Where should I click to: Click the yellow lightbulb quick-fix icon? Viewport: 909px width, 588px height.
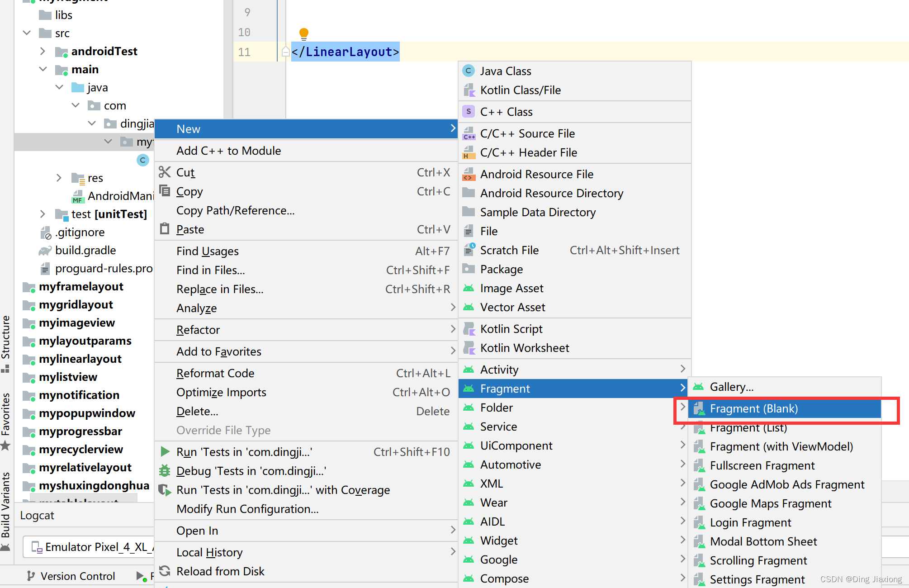(304, 33)
